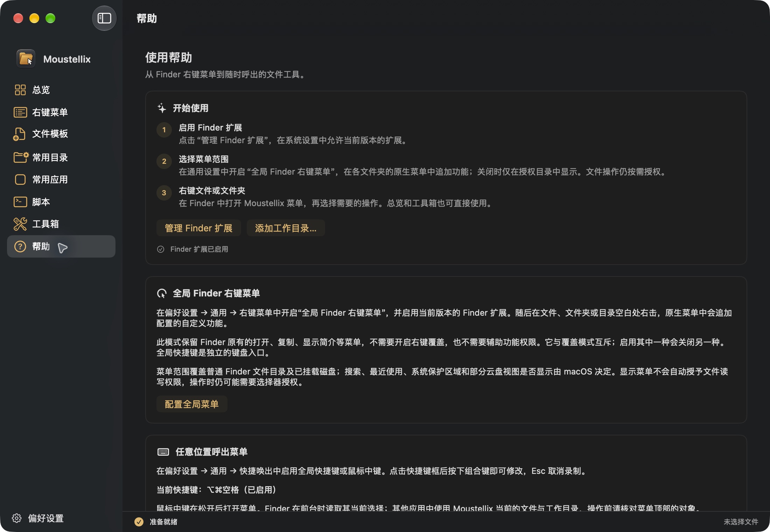Open the 文件模板 section
Image resolution: width=770 pixels, height=532 pixels.
click(x=61, y=134)
